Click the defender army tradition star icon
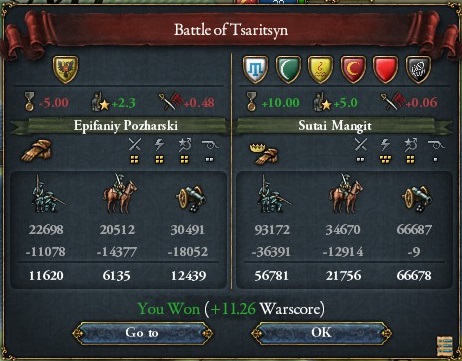Image resolution: width=462 pixels, height=361 pixels. (x=323, y=102)
